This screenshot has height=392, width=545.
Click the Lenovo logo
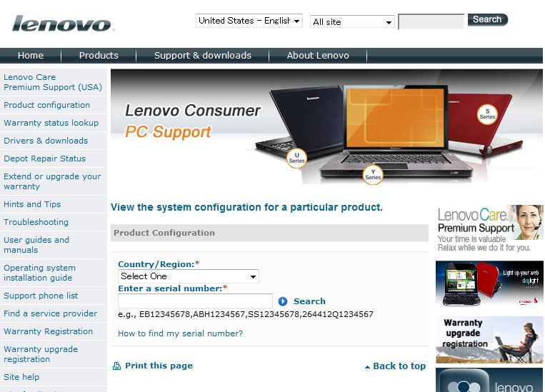pos(63,24)
